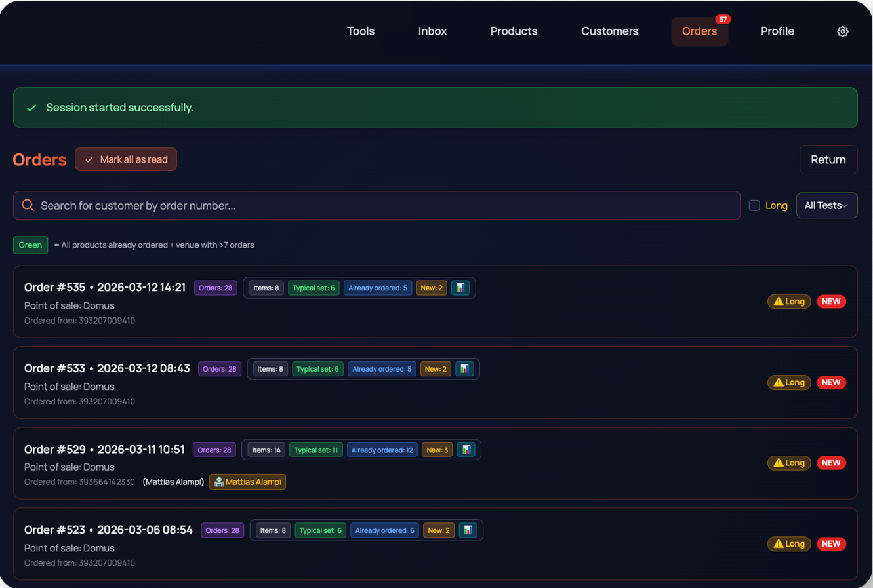Click the Return button
Screen dimensions: 873x588
point(828,160)
